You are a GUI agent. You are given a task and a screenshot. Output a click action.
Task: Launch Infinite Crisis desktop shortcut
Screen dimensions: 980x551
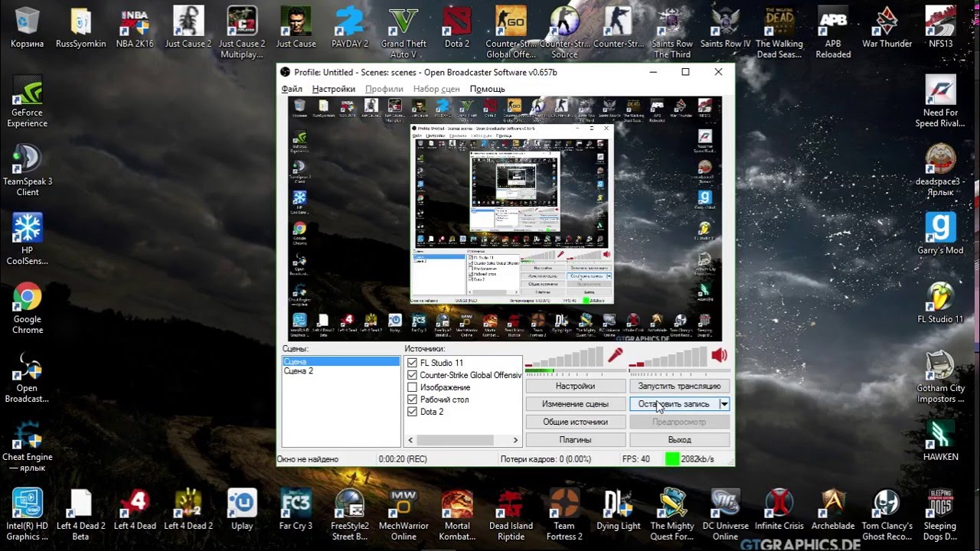tap(779, 510)
